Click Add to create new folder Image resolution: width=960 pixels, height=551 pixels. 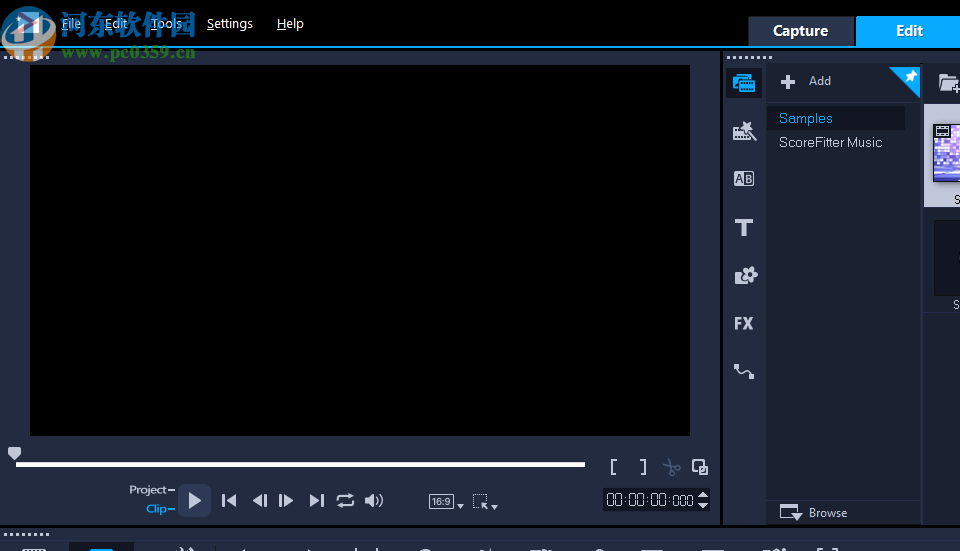point(806,81)
